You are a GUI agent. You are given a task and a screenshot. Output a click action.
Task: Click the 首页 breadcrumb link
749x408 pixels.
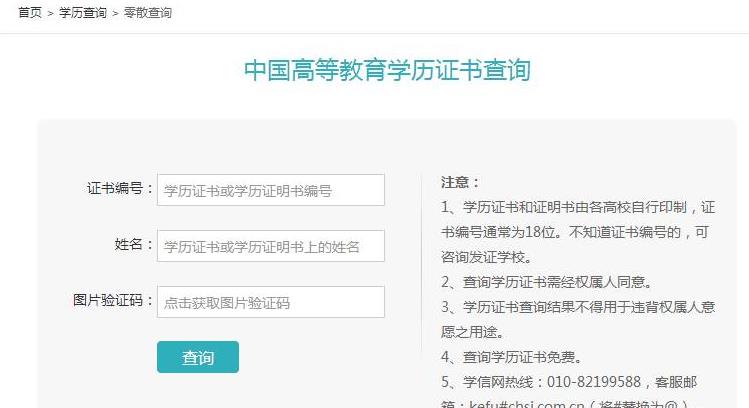29,13
